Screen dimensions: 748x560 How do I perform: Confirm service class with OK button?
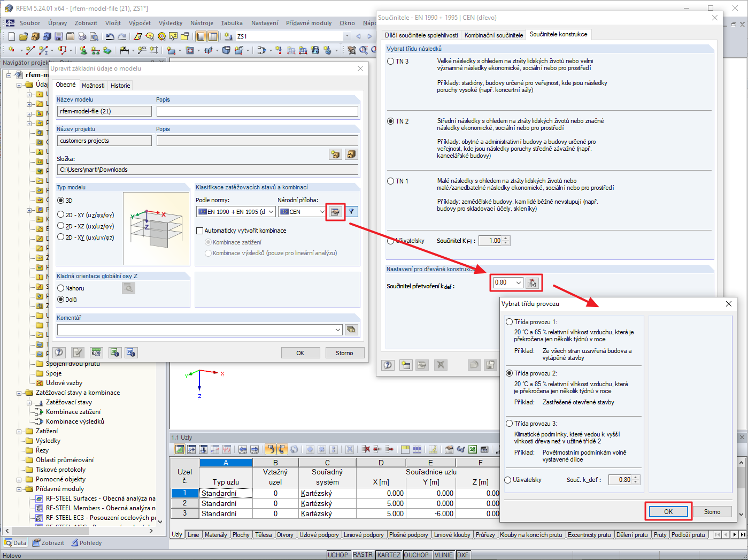coord(668,512)
